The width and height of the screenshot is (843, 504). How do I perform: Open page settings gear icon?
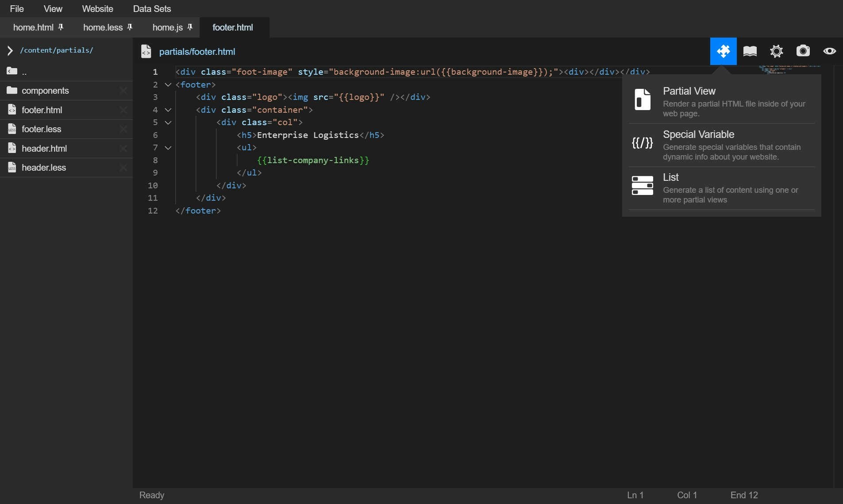point(776,51)
